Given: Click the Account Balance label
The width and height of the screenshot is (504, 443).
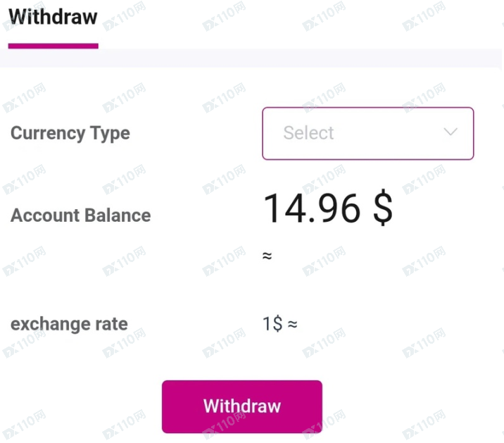Looking at the screenshot, I should [81, 216].
